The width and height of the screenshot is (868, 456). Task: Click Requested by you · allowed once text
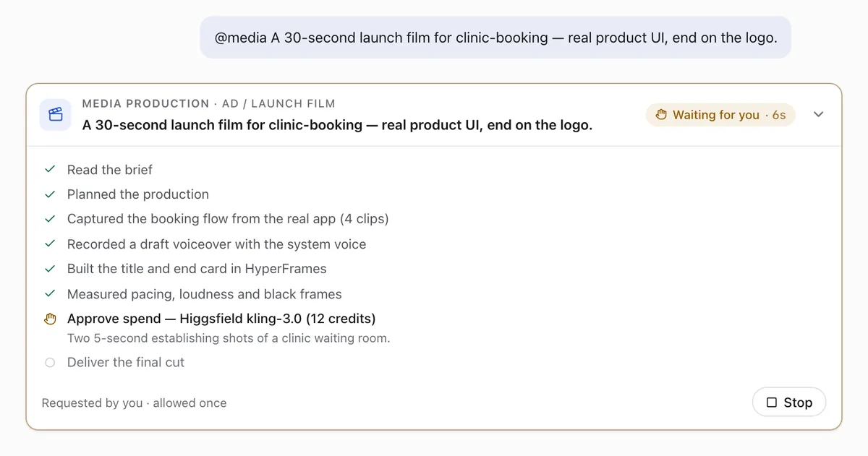click(x=134, y=403)
